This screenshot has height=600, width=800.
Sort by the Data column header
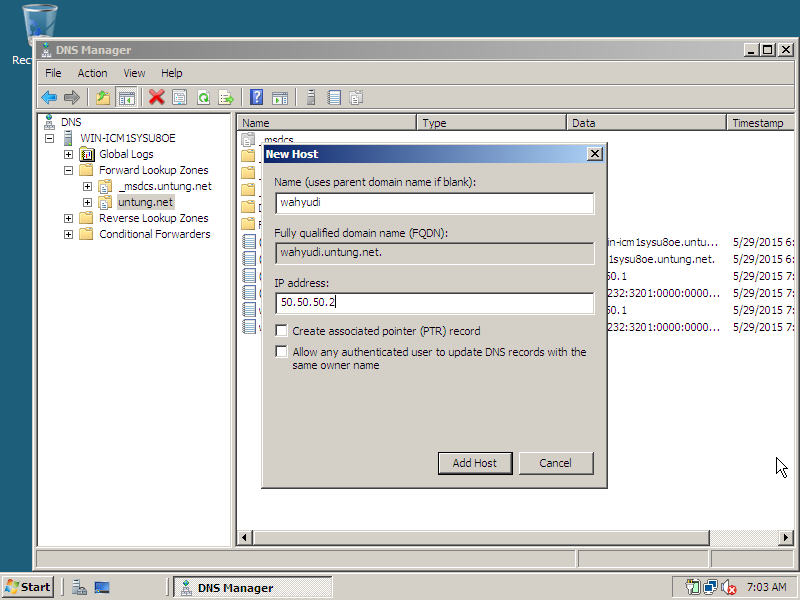pos(646,122)
